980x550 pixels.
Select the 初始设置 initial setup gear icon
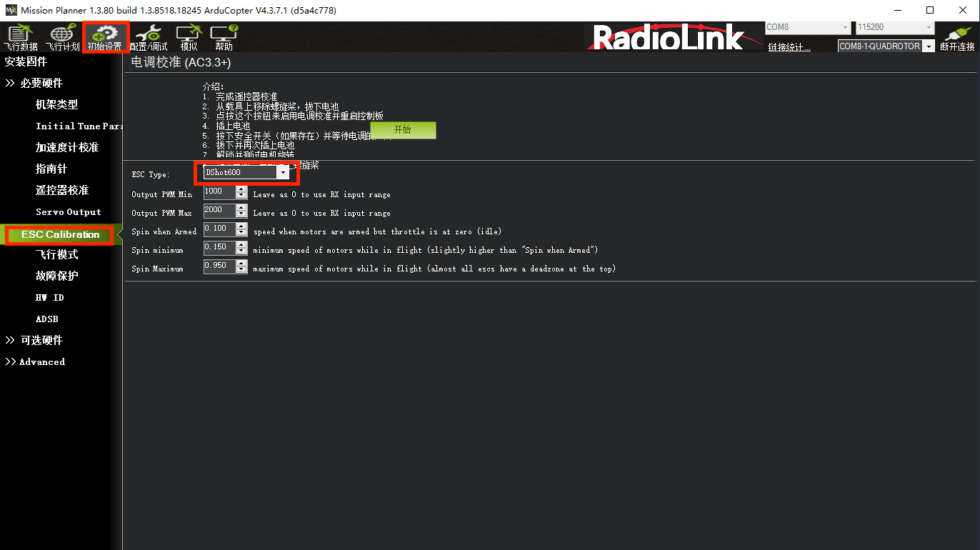tap(106, 38)
